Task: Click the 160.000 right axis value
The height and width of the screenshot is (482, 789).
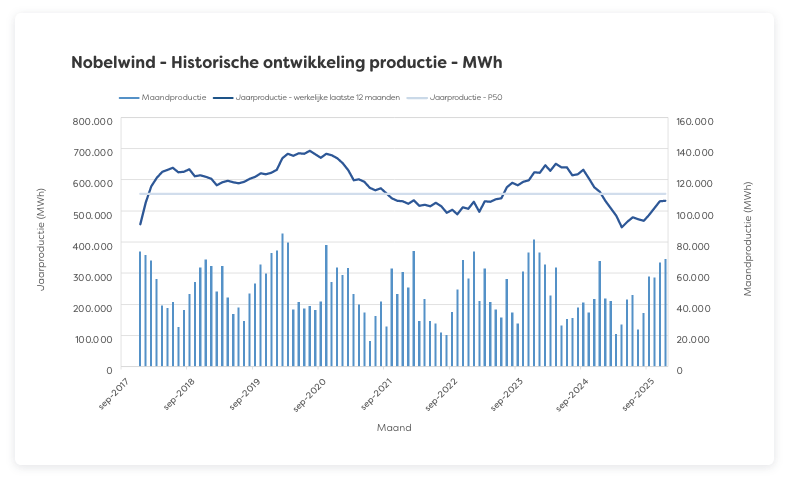Action: [x=695, y=120]
